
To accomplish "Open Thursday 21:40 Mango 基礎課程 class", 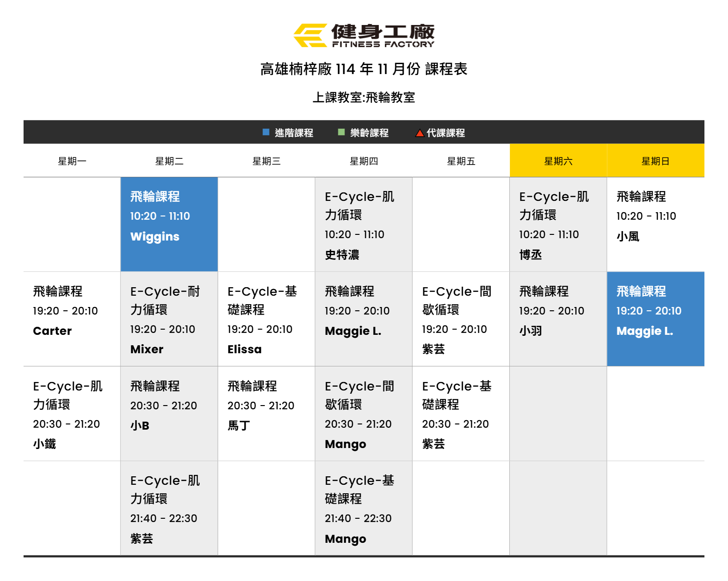I will (x=363, y=508).
